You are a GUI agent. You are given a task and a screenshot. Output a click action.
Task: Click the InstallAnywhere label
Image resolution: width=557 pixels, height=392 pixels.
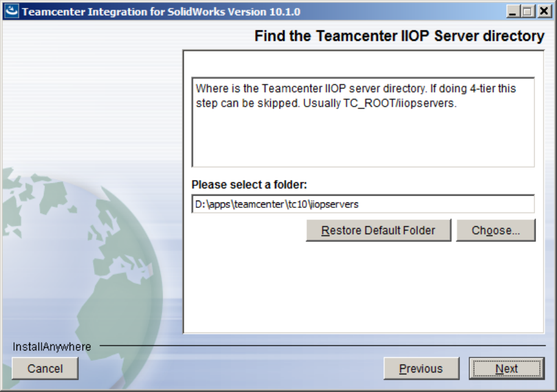(52, 346)
